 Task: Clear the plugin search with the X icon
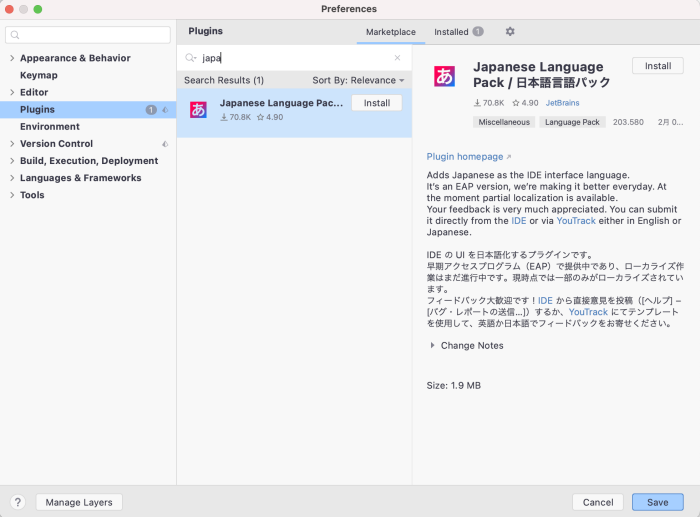coord(397,58)
